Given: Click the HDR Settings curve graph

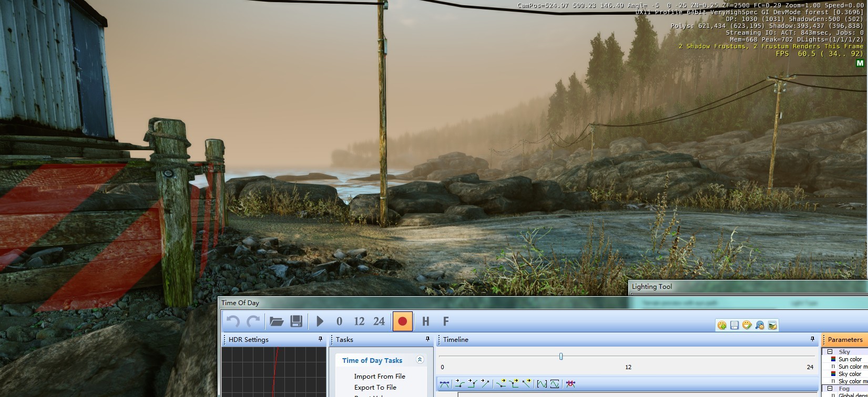Looking at the screenshot, I should [274, 372].
